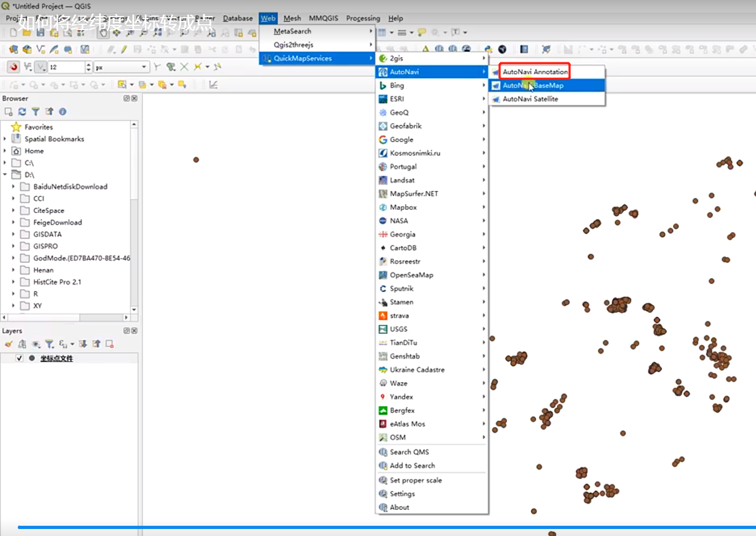756x536 pixels.
Task: Expand the C:\ drive node
Action: click(5, 162)
